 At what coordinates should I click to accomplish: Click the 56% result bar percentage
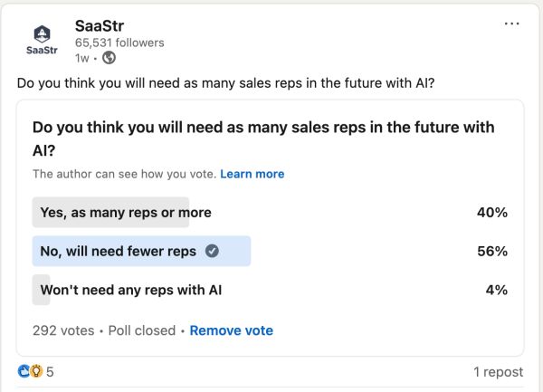[x=492, y=252]
